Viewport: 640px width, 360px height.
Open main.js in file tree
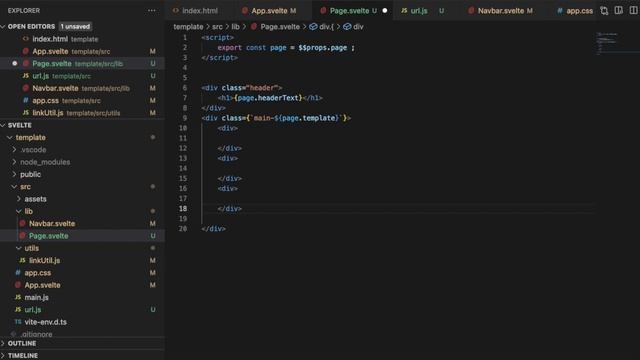82,298
